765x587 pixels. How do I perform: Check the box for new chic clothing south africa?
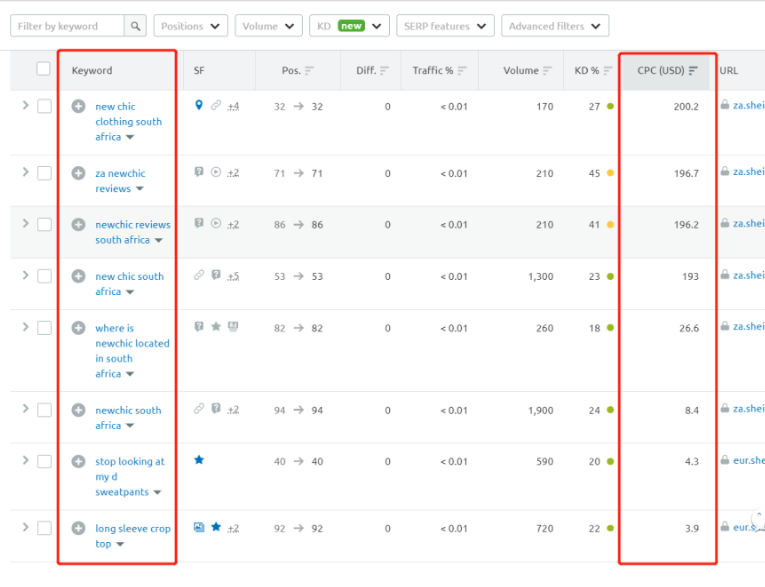click(44, 106)
